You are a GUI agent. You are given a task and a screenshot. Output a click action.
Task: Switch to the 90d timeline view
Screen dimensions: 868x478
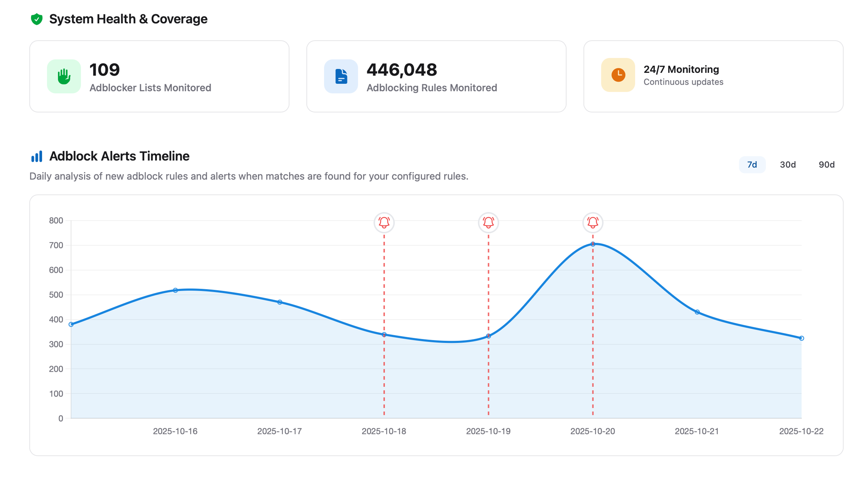tap(827, 164)
